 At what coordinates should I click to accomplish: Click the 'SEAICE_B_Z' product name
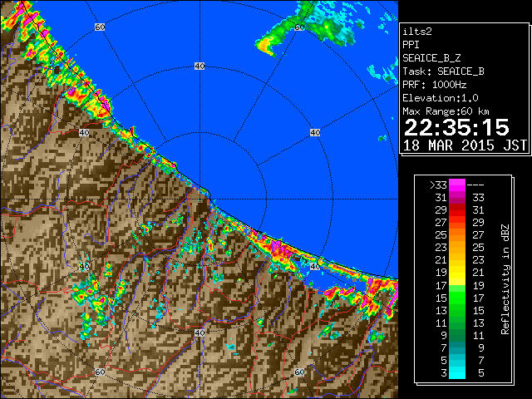431,58
